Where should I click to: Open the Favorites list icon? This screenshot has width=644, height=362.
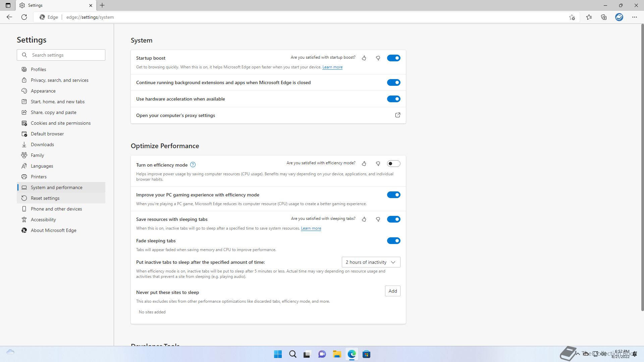point(589,17)
